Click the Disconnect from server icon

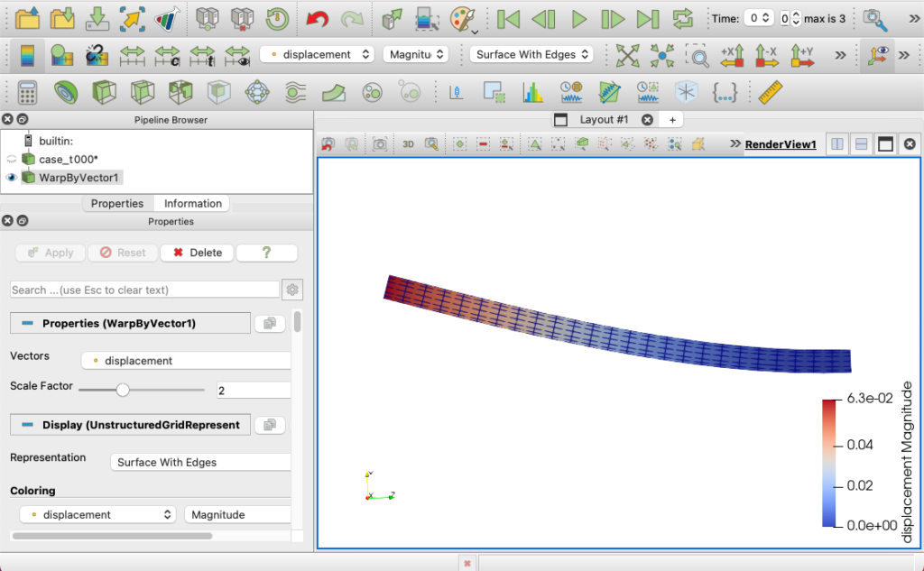click(x=242, y=19)
